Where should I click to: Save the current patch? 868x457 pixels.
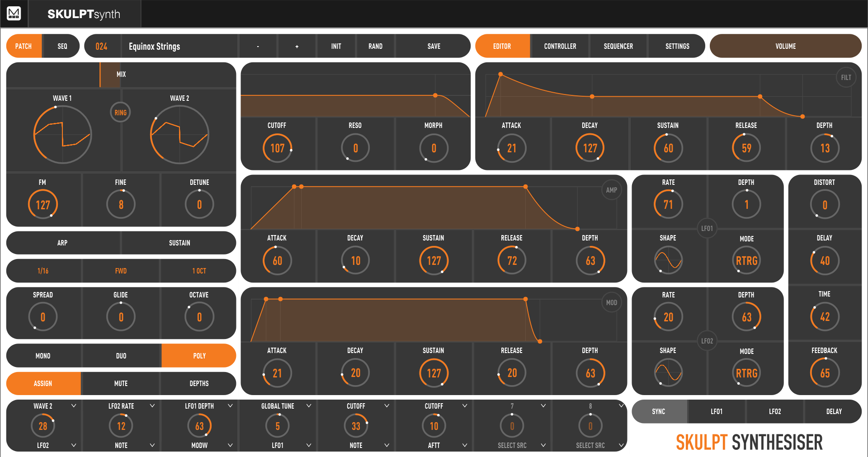tap(434, 46)
